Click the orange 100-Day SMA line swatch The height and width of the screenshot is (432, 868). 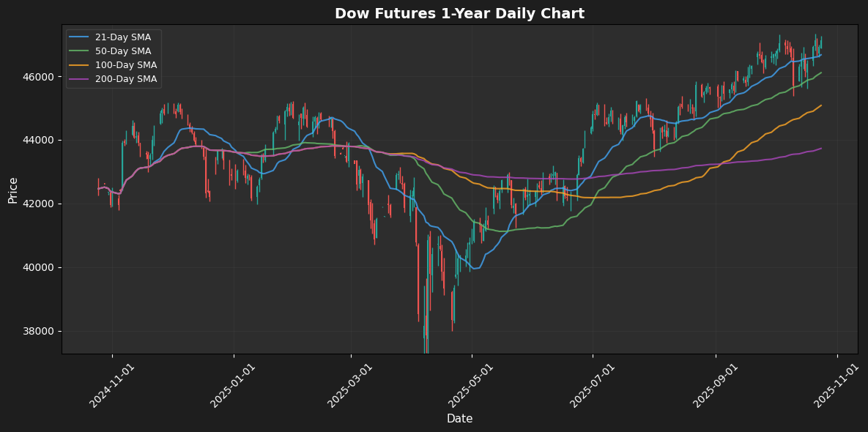pyautogui.click(x=80, y=65)
